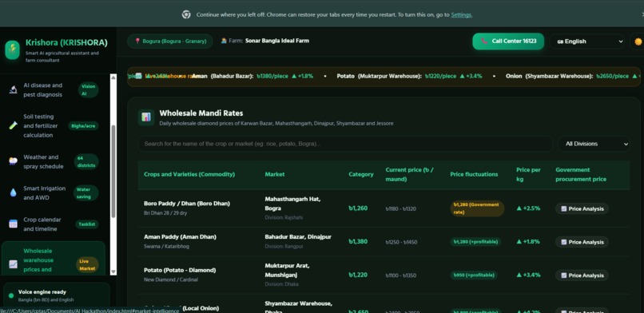The height and width of the screenshot is (313, 644).
Task: Click the sidebar scroll down arrow
Action: click(x=113, y=272)
